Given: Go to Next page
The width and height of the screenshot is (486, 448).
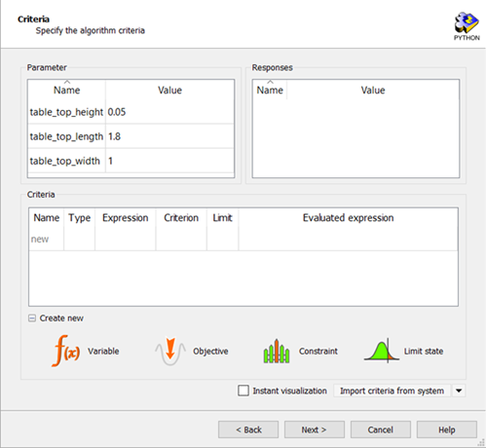Looking at the screenshot, I should click(314, 429).
